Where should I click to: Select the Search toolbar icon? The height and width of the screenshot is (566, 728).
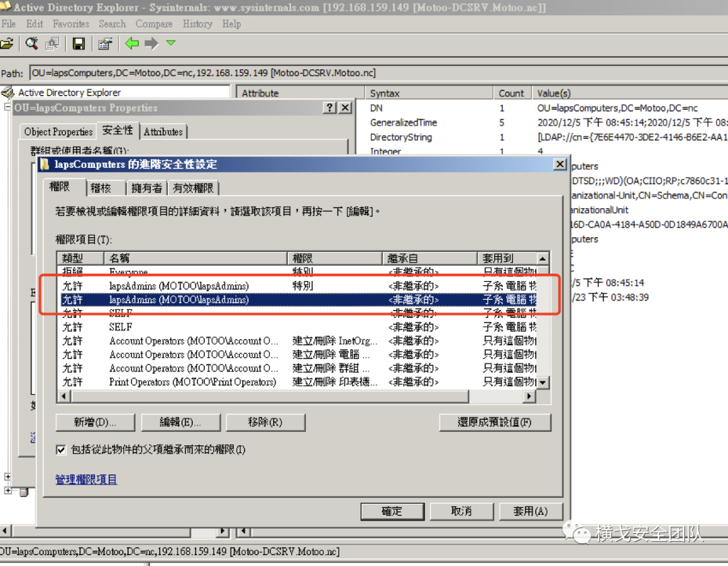(x=31, y=43)
